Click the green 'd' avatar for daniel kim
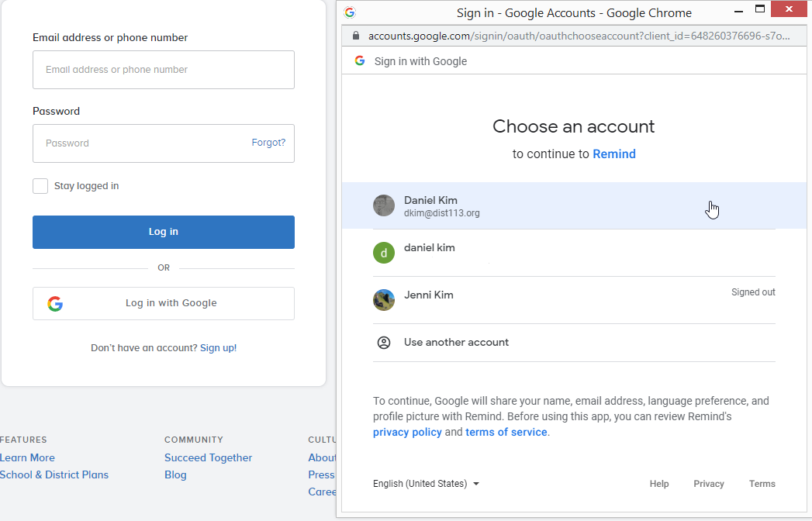Image resolution: width=812 pixels, height=521 pixels. point(384,253)
